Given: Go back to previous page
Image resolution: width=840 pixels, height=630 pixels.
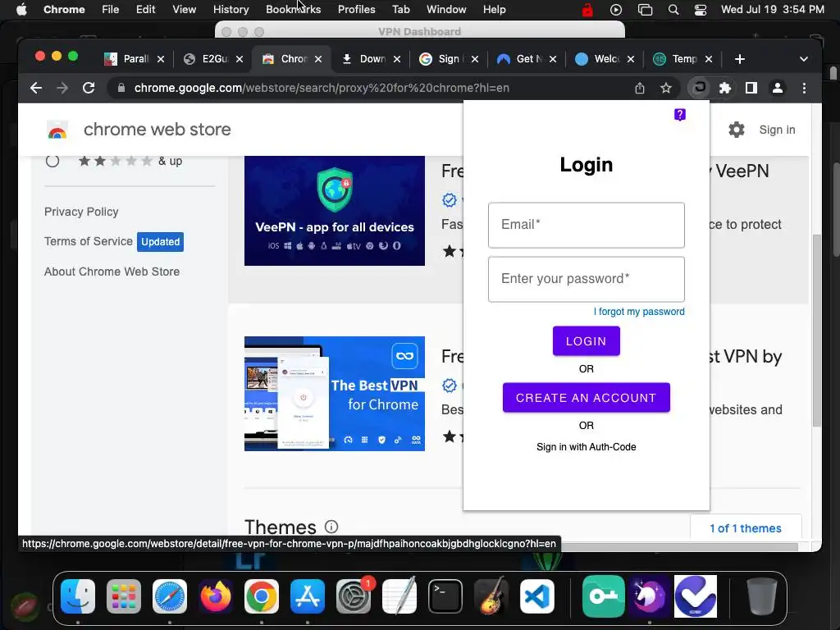Looking at the screenshot, I should coord(36,88).
